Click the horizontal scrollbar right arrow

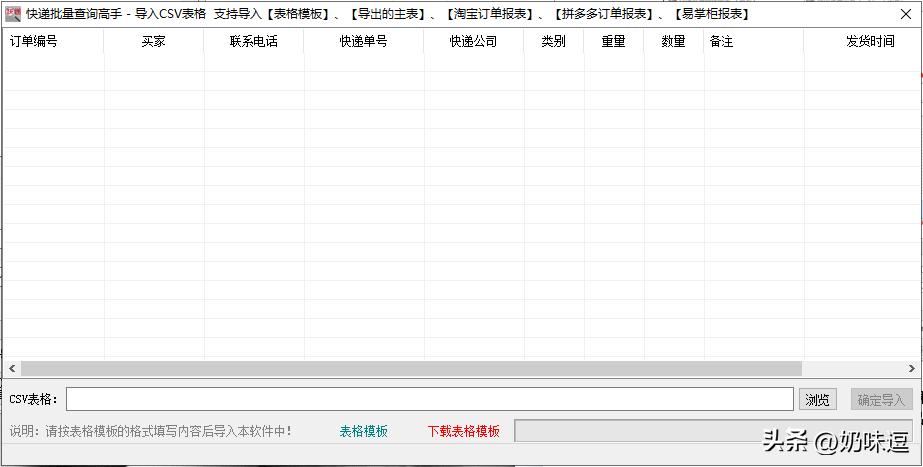pyautogui.click(x=911, y=369)
